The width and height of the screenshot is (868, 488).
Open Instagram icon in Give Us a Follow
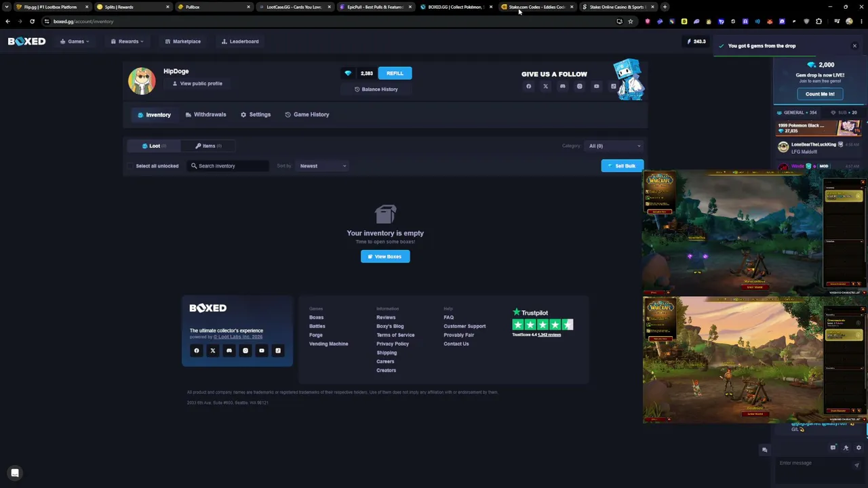click(x=580, y=86)
